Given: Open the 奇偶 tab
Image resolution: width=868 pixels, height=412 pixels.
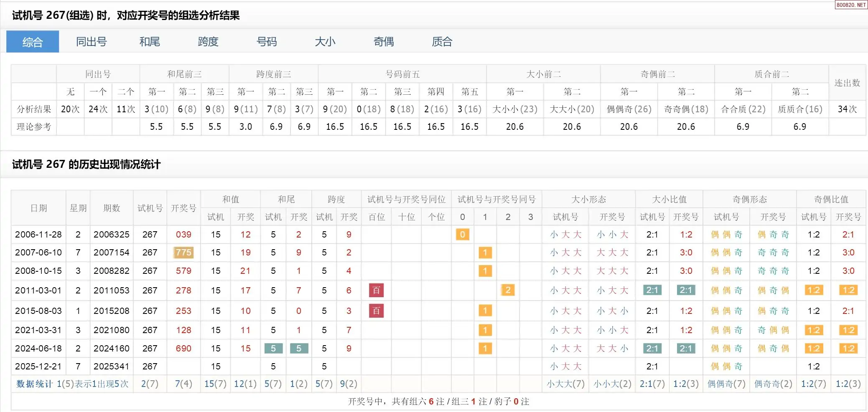Looking at the screenshot, I should (x=384, y=42).
